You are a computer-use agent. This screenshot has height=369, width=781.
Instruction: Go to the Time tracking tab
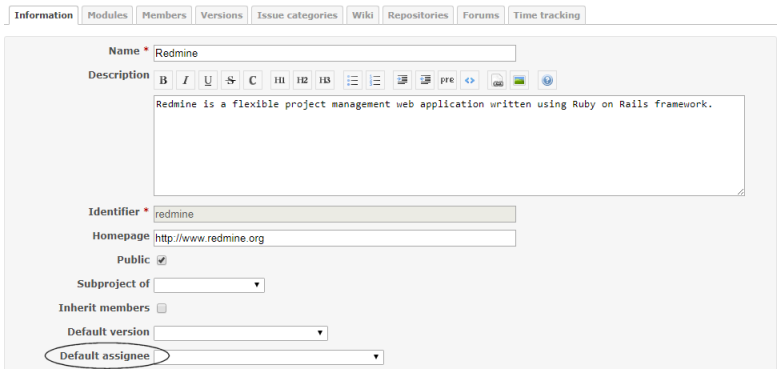[546, 15]
